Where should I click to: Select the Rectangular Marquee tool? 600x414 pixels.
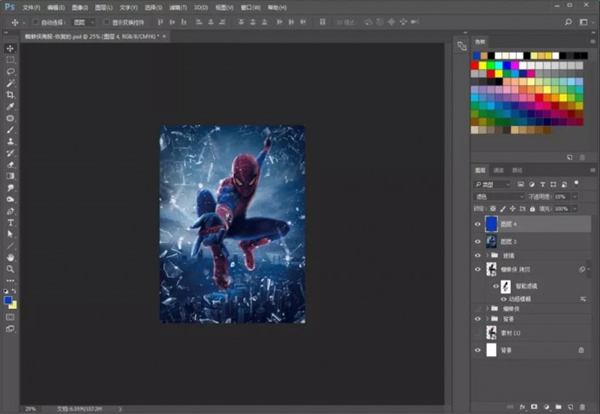coord(10,60)
